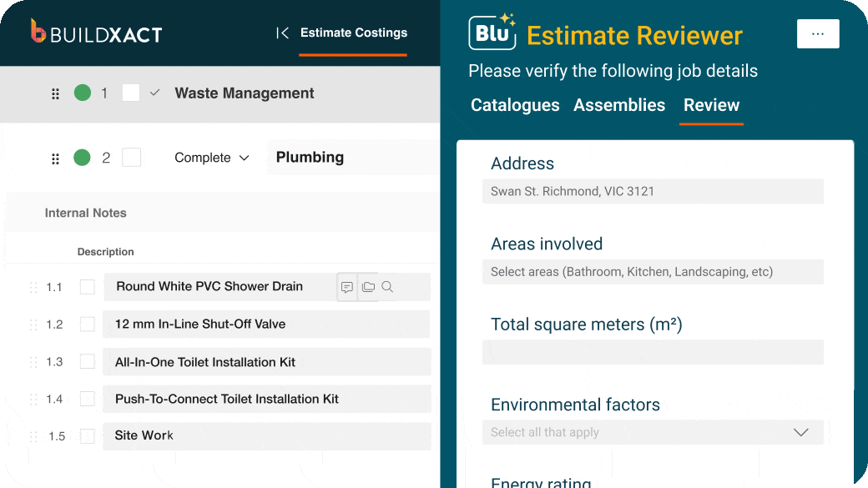Open the Assemblies tab
This screenshot has height=488, width=868.
pos(619,105)
